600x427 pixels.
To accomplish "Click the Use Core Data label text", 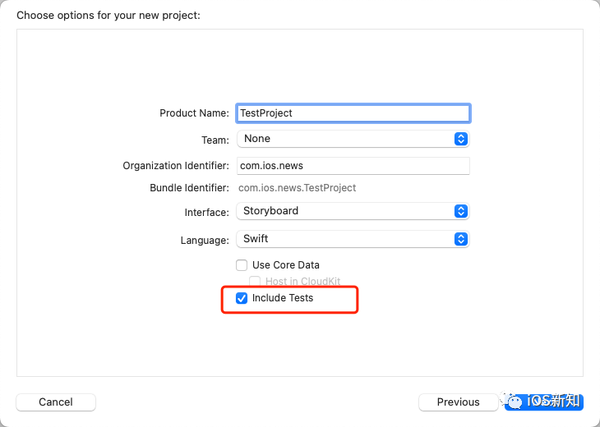I will pyautogui.click(x=285, y=265).
